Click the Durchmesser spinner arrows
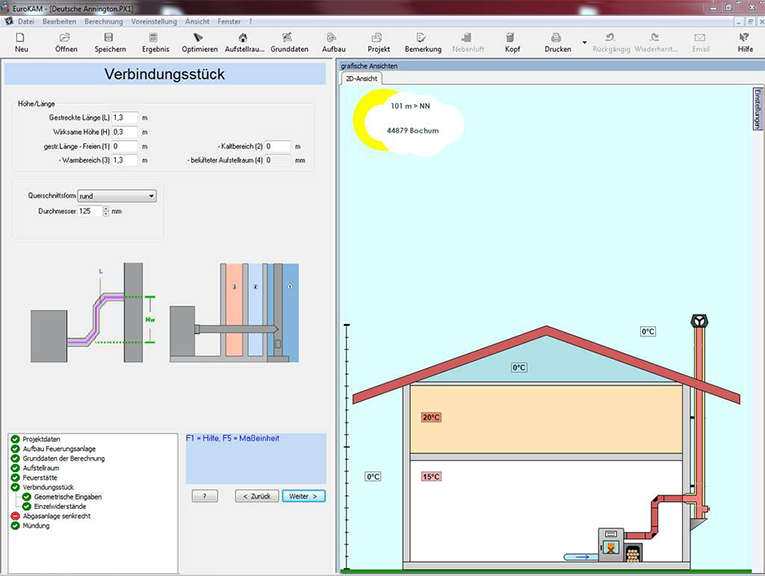Viewport: 765px width, 576px height. 105,211
